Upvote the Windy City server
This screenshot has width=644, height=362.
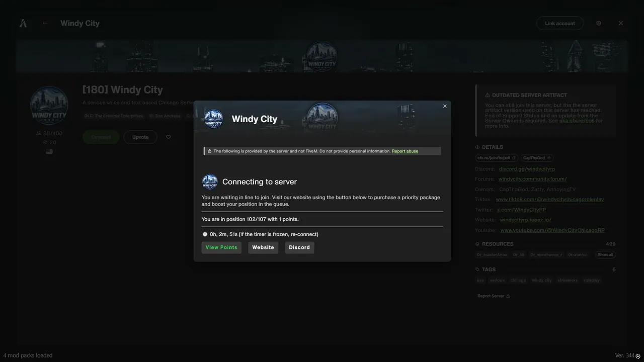(140, 137)
